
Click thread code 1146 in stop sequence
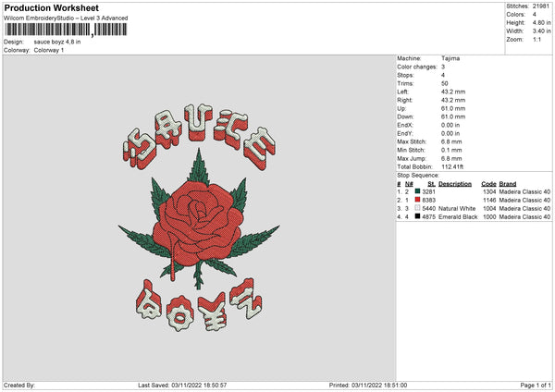[x=489, y=201]
